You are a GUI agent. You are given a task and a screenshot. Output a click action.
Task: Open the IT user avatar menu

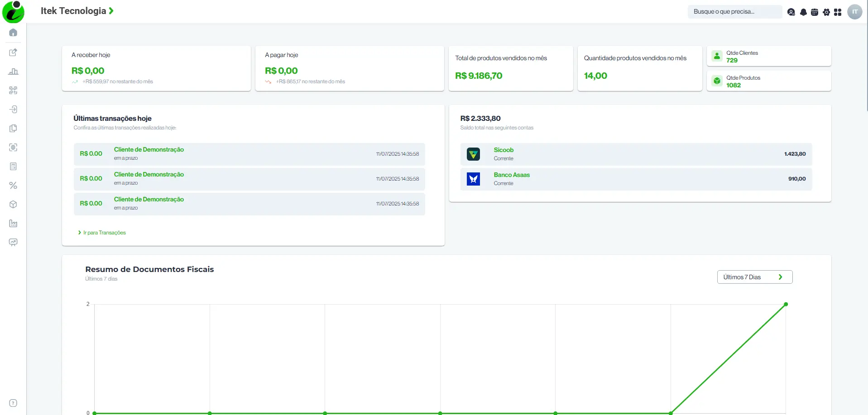click(x=855, y=12)
